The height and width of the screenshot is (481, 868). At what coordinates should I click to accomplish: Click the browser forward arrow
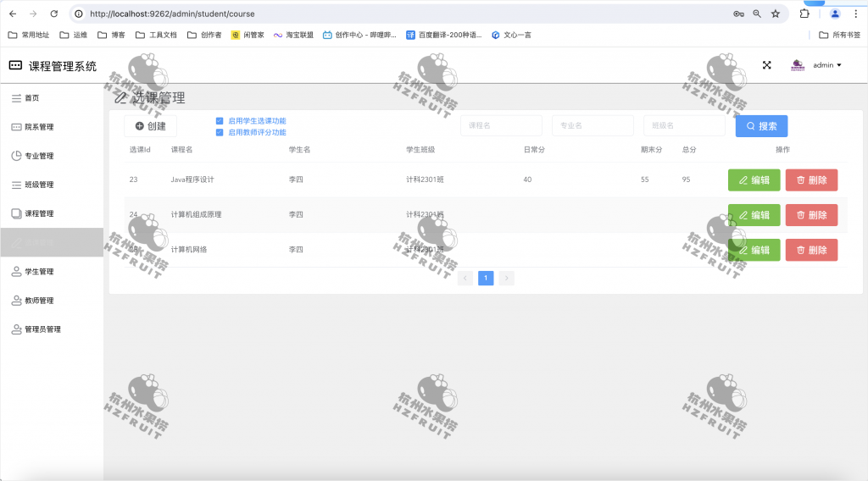(x=33, y=14)
